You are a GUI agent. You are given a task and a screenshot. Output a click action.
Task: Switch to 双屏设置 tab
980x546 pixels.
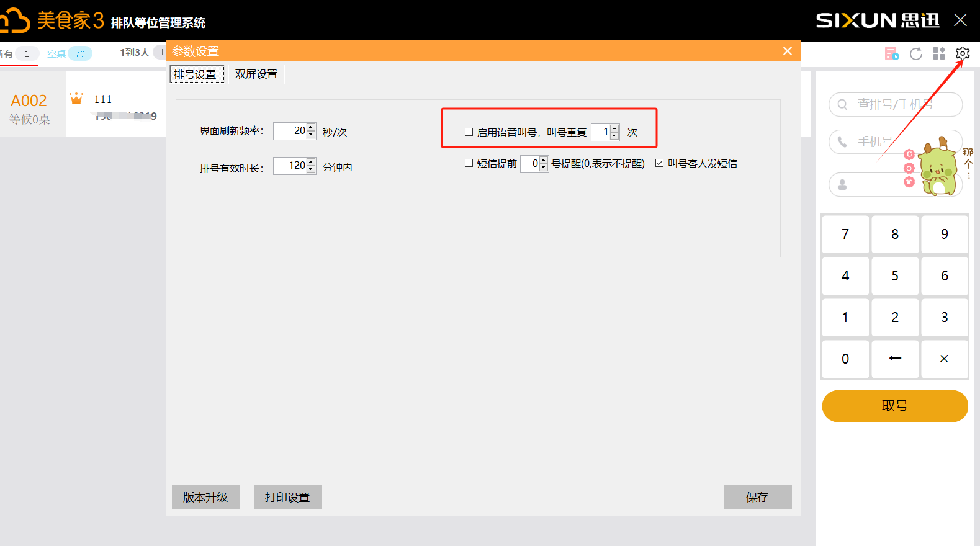pos(256,74)
